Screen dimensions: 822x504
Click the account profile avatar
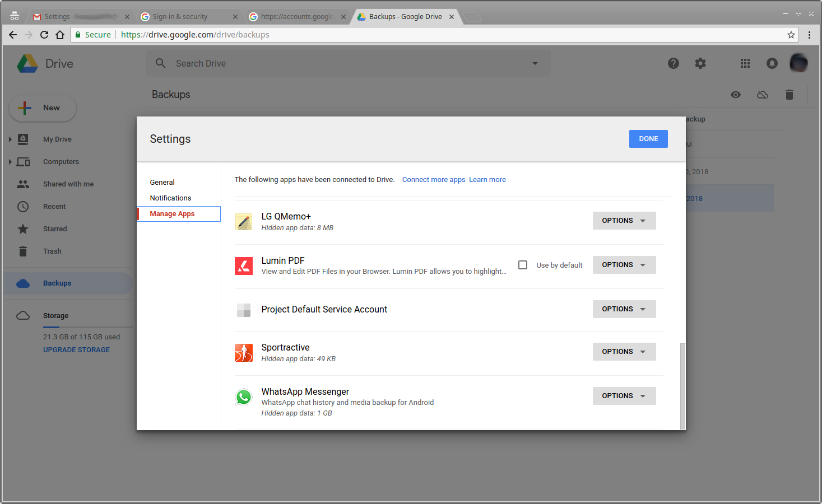798,63
